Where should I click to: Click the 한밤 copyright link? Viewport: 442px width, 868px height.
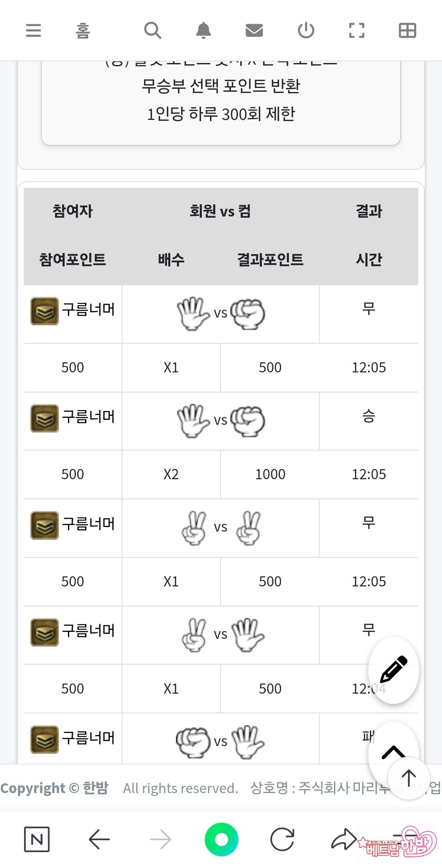[x=95, y=788]
